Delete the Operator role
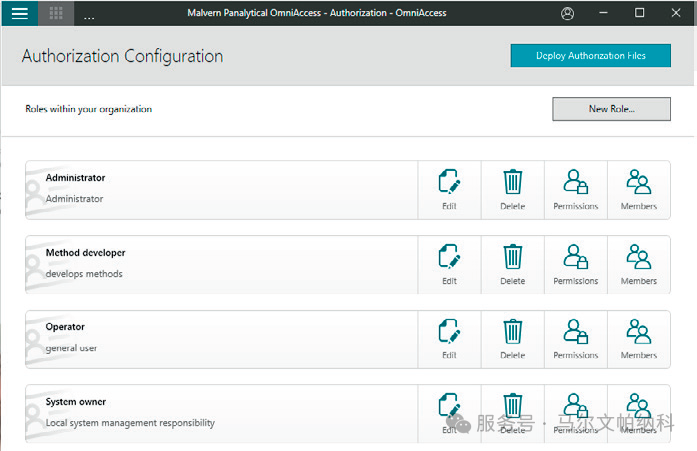The image size is (697, 451). tap(512, 338)
